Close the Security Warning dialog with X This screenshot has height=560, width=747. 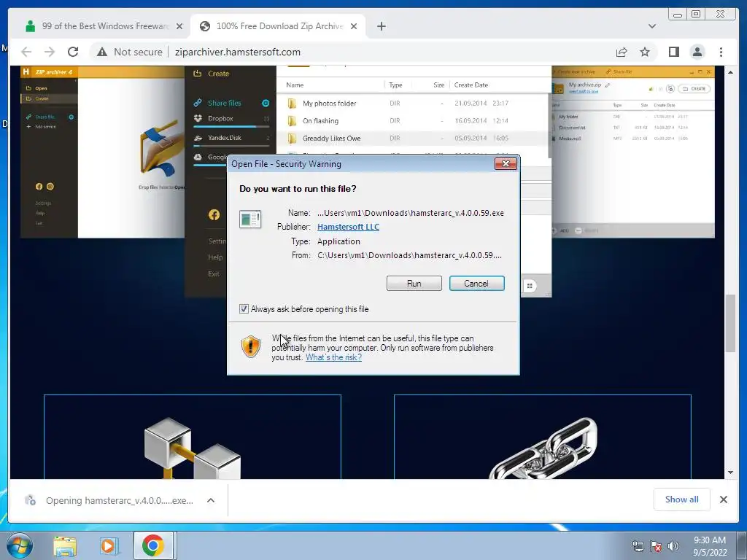pyautogui.click(x=506, y=164)
